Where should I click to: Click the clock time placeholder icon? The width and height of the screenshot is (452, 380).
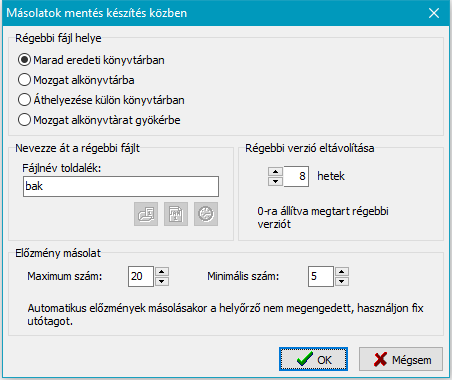(206, 214)
